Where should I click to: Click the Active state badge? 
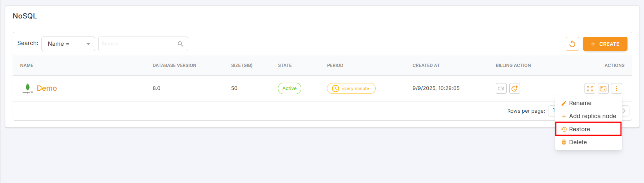coord(289,88)
